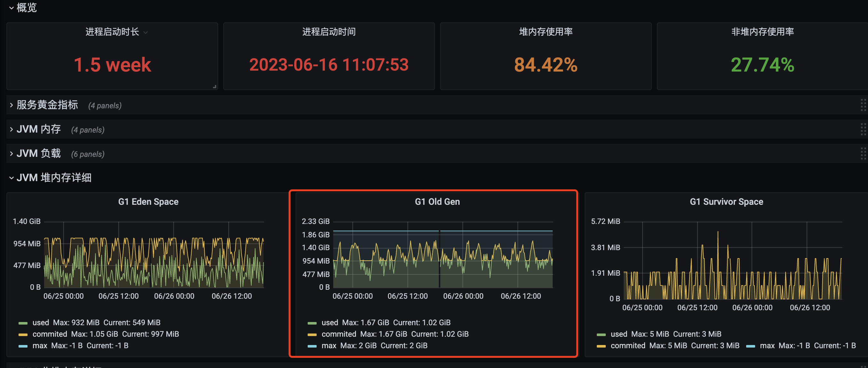Open G1 Old Gen panel title menu
Screen dimensions: 868x368
pyautogui.click(x=438, y=202)
